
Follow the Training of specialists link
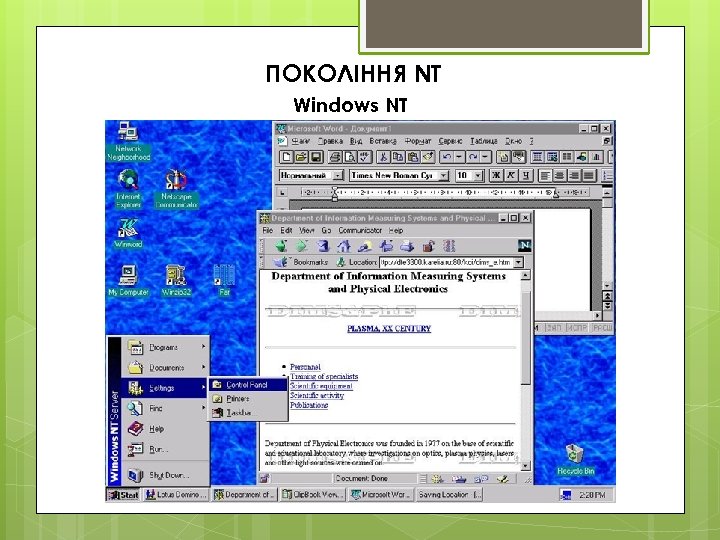point(324,377)
